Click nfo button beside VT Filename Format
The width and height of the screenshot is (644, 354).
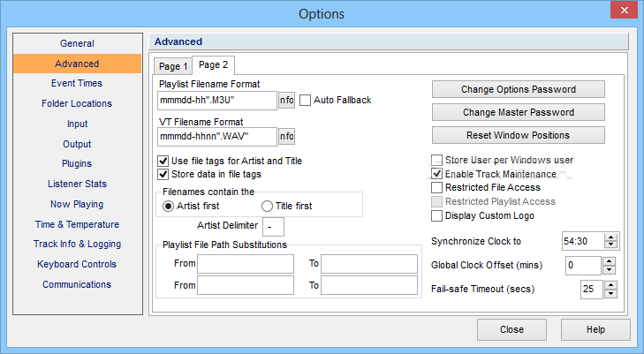coord(287,136)
